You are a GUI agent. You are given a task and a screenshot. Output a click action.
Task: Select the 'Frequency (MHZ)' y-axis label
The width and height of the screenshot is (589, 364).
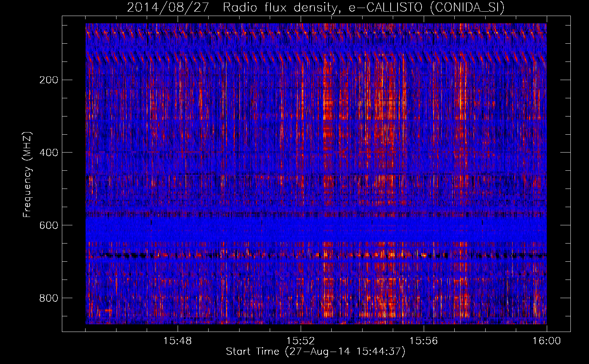[27, 175]
